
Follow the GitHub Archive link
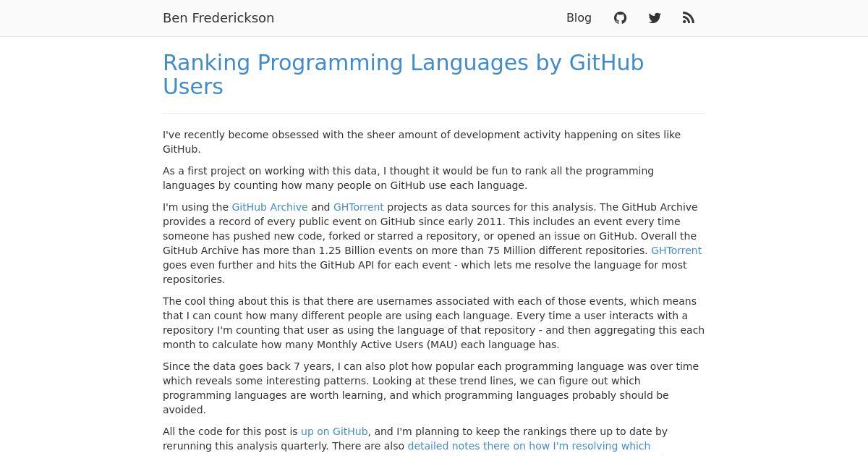pos(270,207)
